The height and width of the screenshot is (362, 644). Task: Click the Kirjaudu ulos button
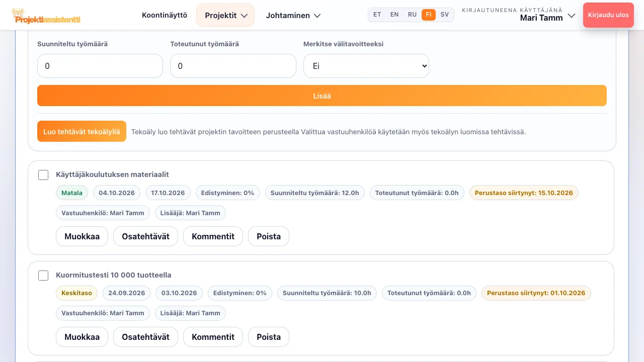pyautogui.click(x=608, y=15)
